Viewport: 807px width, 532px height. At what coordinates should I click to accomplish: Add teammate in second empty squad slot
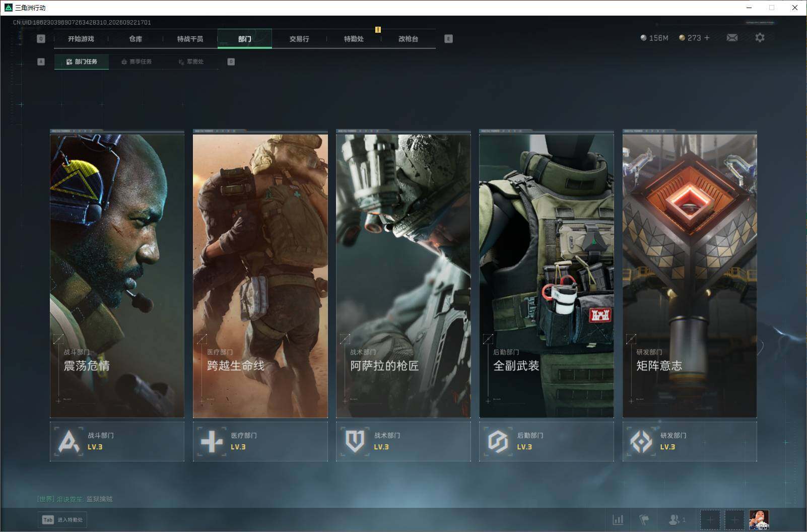734,519
